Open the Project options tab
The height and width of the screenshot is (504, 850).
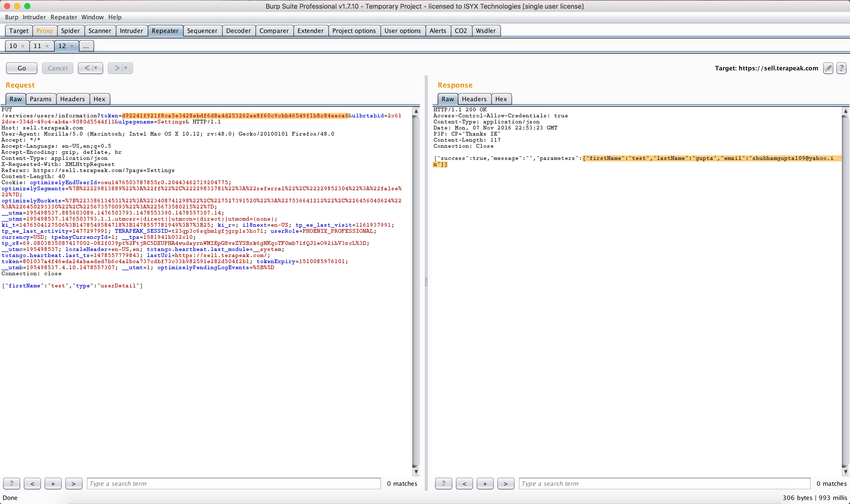point(354,31)
